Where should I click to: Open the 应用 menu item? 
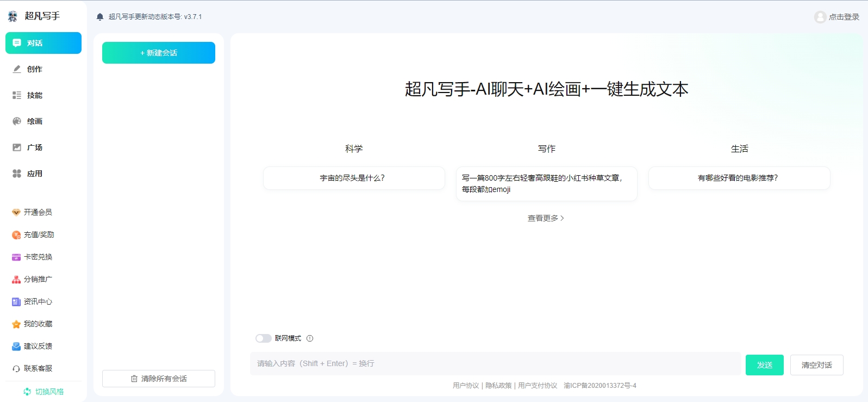coord(43,174)
